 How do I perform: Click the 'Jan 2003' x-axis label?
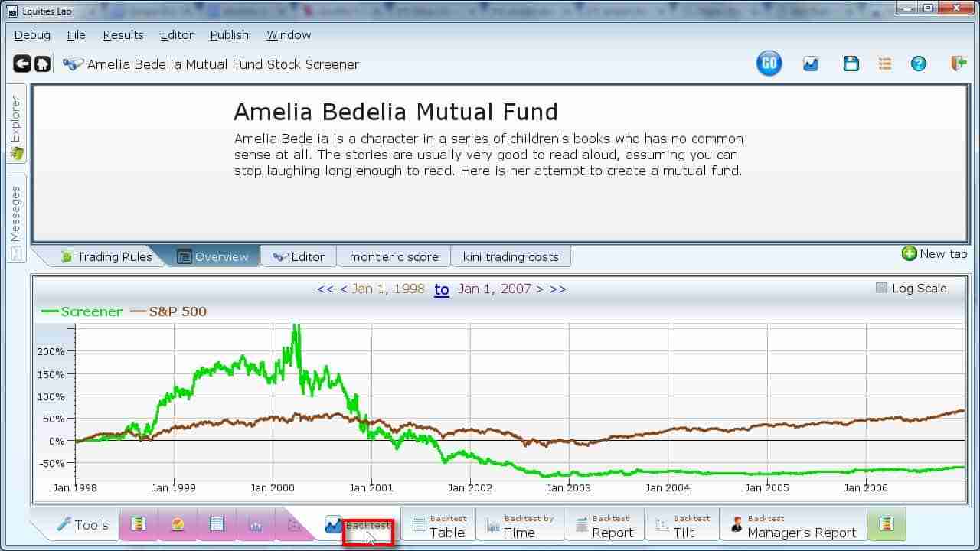coord(569,487)
